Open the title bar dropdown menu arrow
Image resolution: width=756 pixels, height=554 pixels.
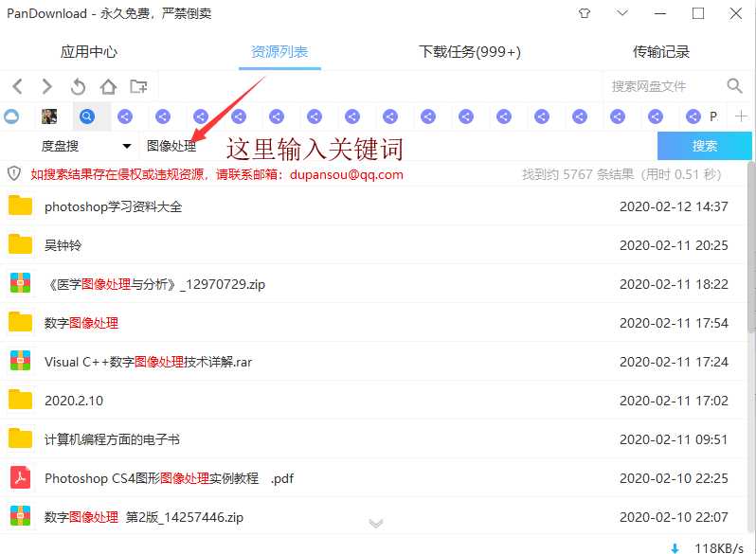(622, 13)
